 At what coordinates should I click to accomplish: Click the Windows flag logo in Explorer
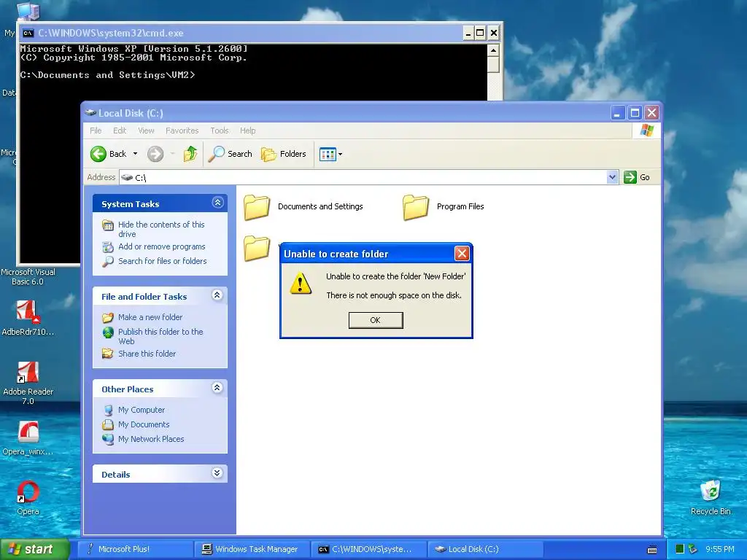pyautogui.click(x=647, y=130)
